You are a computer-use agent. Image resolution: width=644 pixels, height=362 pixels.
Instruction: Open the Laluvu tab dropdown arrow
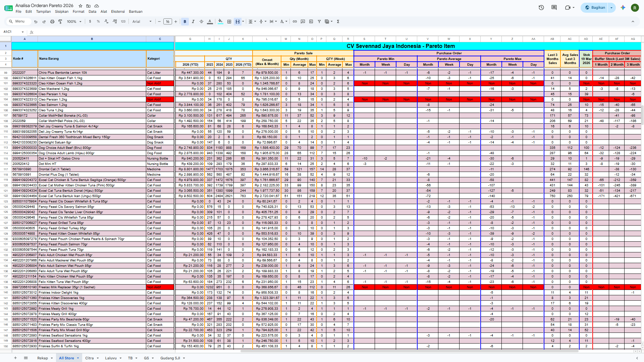click(120, 358)
